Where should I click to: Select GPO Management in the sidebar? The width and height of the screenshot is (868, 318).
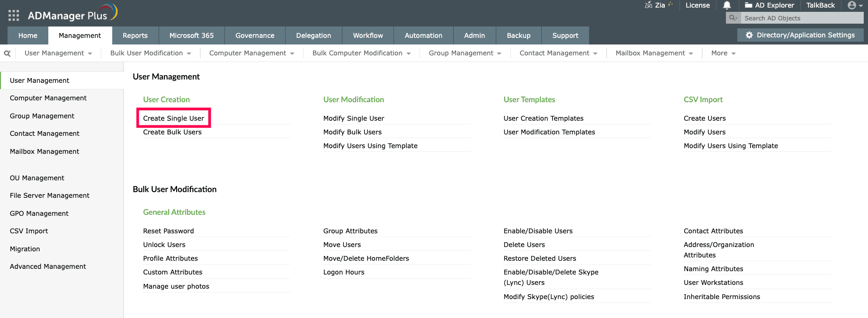39,213
